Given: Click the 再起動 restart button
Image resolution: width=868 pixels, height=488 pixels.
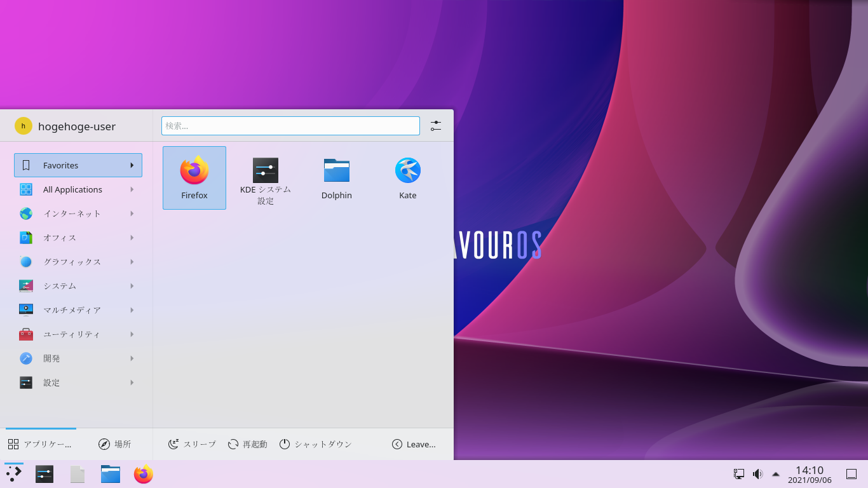Looking at the screenshot, I should pos(248,444).
